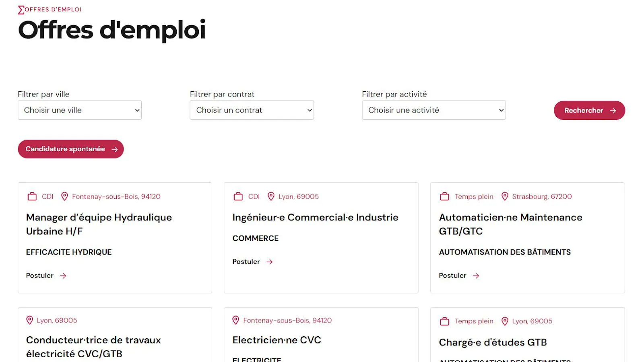
Task: Click briefcase icon on Automaticien·ne Maintenance card
Action: click(x=444, y=196)
